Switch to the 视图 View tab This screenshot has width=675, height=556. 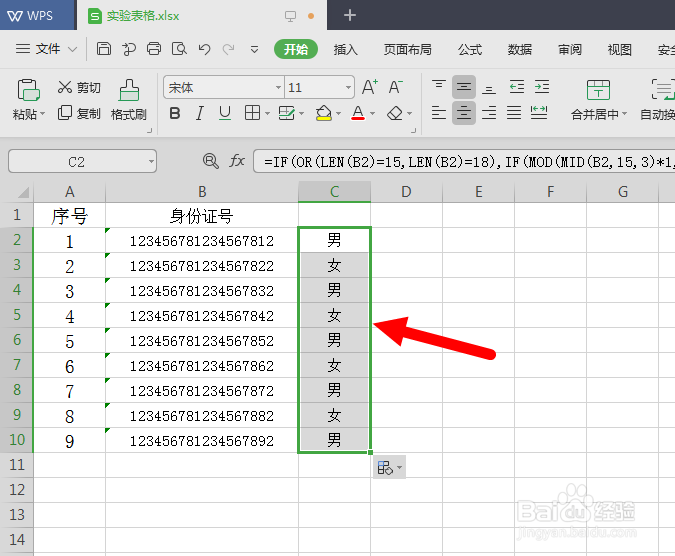pos(619,50)
